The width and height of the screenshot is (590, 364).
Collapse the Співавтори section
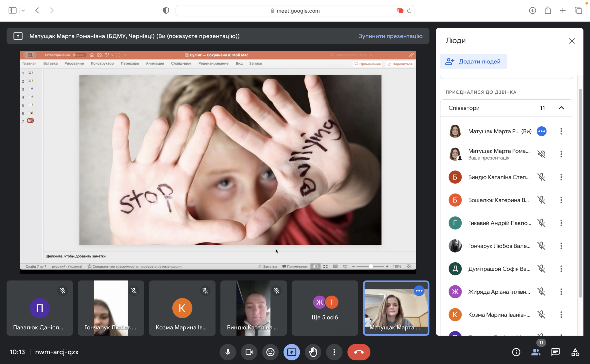click(x=561, y=108)
